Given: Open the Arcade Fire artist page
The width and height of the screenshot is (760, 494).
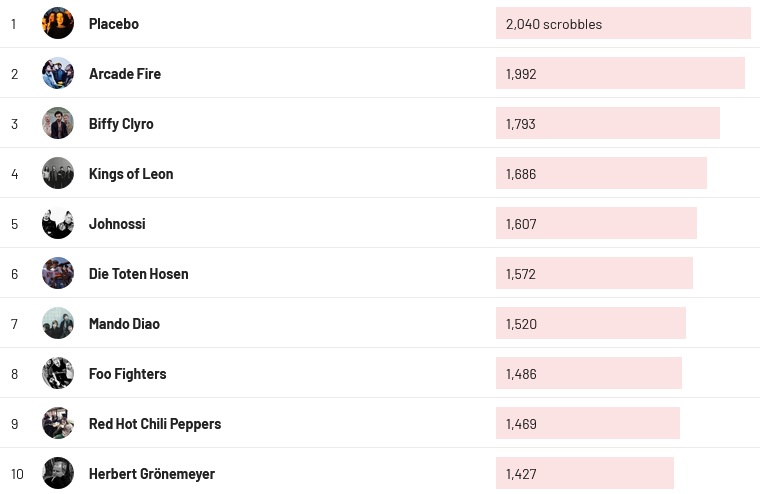Looking at the screenshot, I should (x=124, y=73).
